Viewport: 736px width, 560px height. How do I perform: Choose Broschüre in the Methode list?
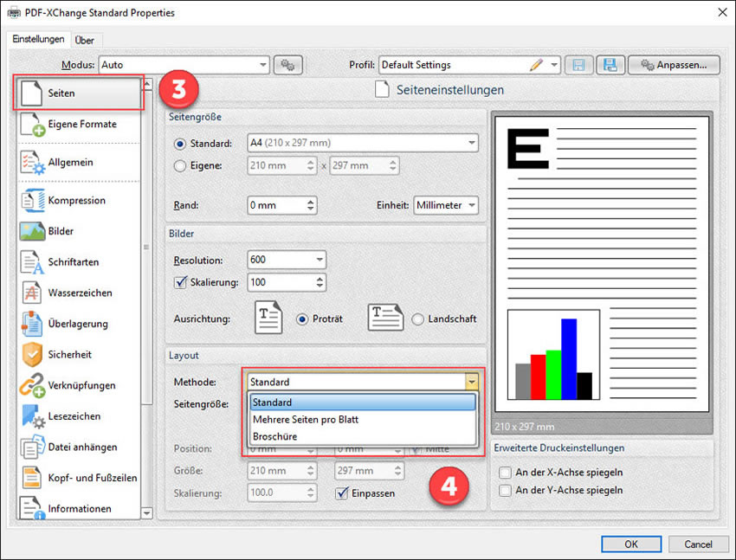pyautogui.click(x=363, y=436)
